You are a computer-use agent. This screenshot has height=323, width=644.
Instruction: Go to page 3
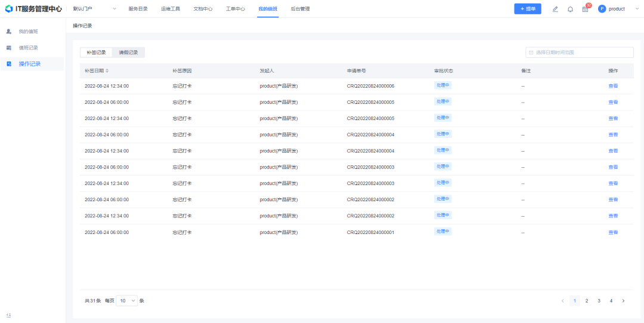(x=599, y=301)
